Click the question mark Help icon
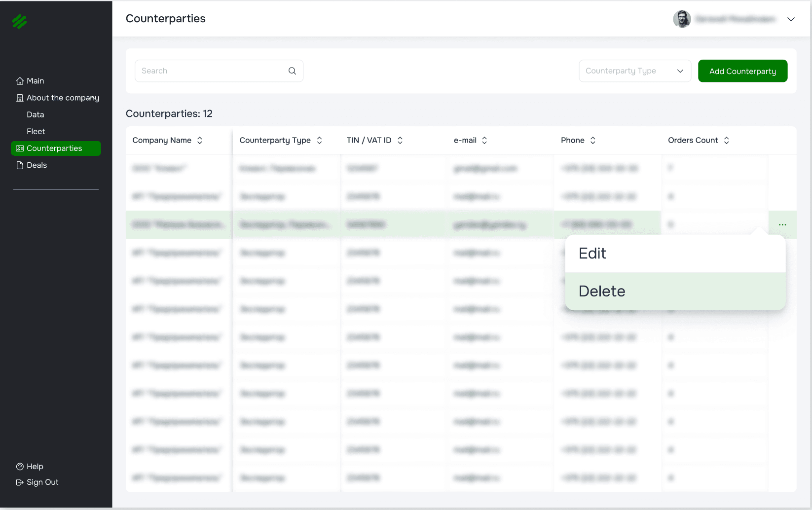812x510 pixels. click(20, 467)
